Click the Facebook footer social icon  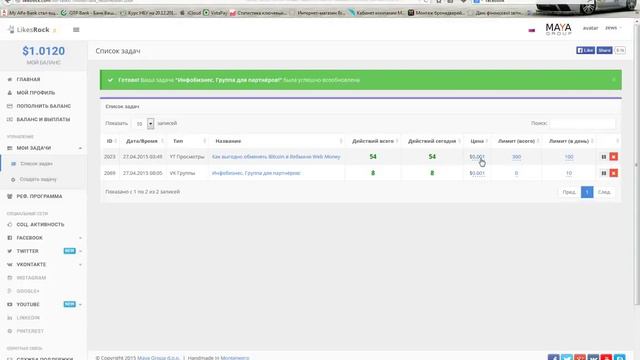point(553,358)
